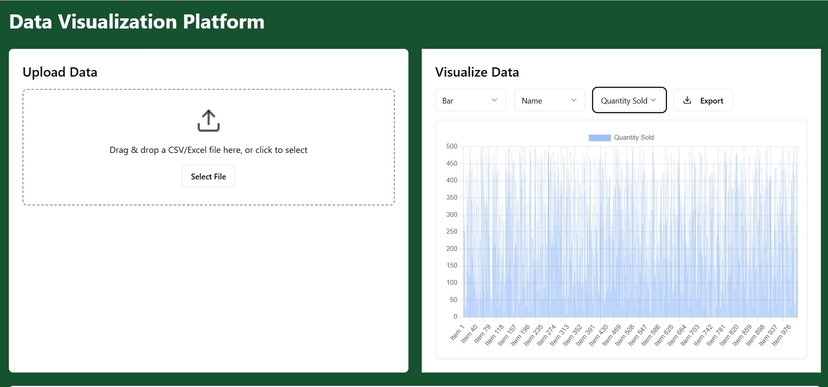
Task: Click the Item 235 axis label
Action: pos(533,334)
